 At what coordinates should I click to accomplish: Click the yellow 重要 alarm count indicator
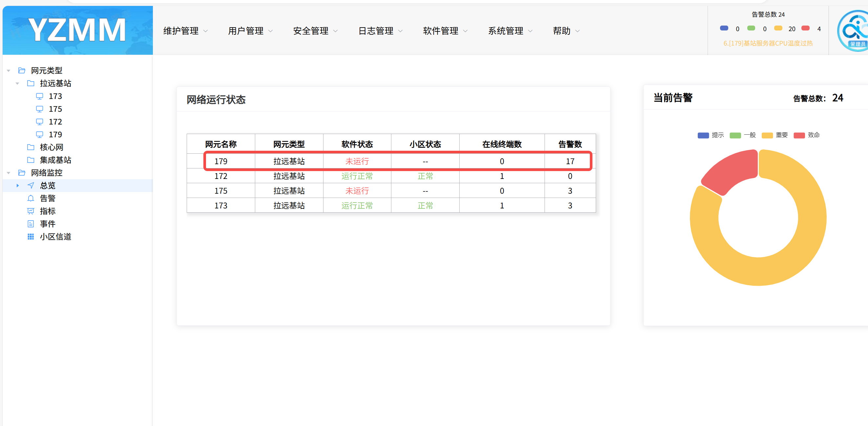pyautogui.click(x=778, y=28)
